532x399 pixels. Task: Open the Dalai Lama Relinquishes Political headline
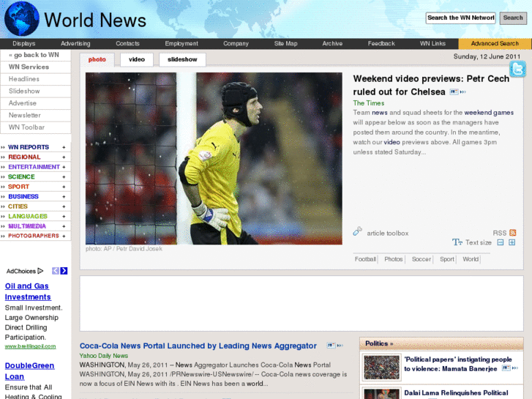click(456, 393)
